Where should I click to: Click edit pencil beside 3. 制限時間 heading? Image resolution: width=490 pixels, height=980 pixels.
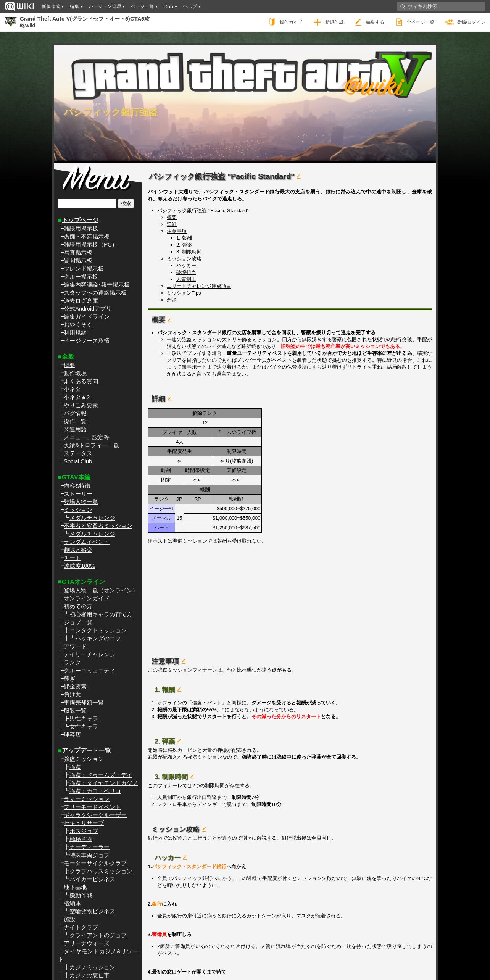[192, 777]
